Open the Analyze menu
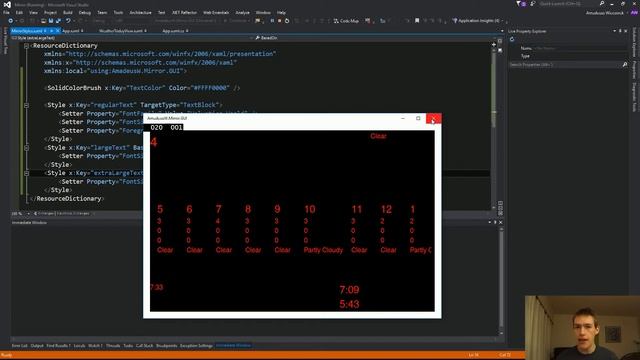Screen dimensions: 640x360 (242, 13)
